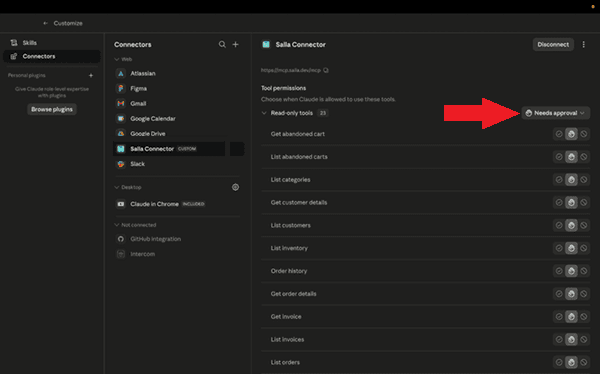Add a personal plugin with the plus icon
Image resolution: width=600 pixels, height=374 pixels.
point(91,75)
